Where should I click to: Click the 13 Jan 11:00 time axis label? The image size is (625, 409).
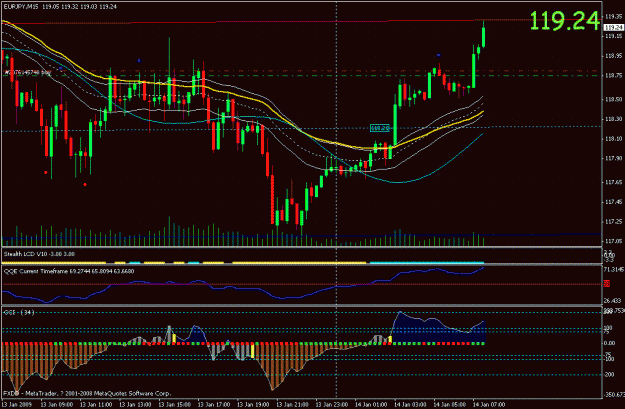coord(96,405)
